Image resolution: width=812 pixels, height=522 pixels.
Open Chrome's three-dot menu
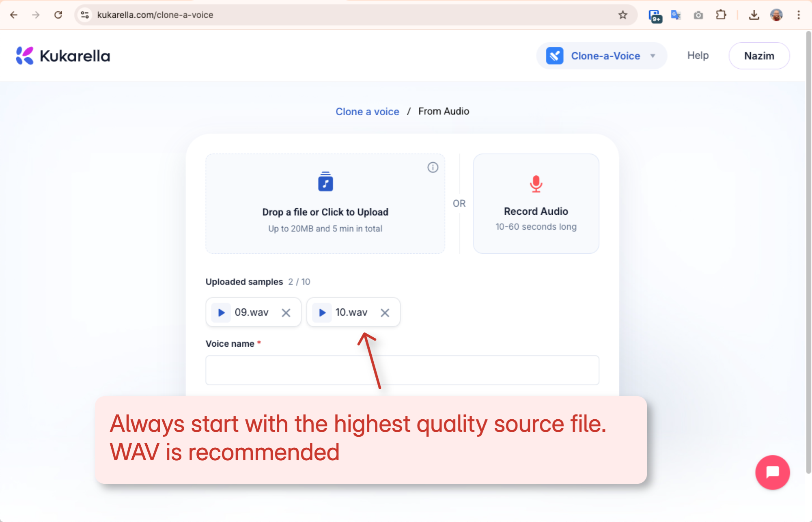(799, 15)
